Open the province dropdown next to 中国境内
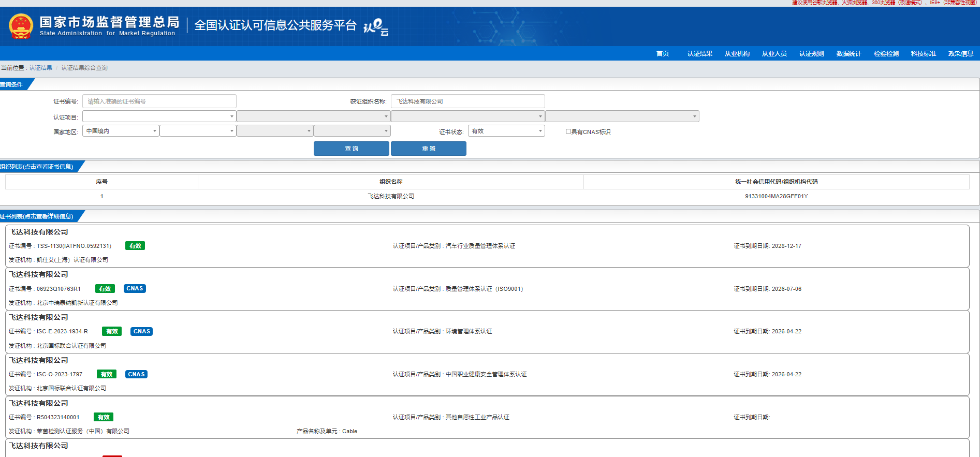The image size is (980, 457). pyautogui.click(x=198, y=131)
